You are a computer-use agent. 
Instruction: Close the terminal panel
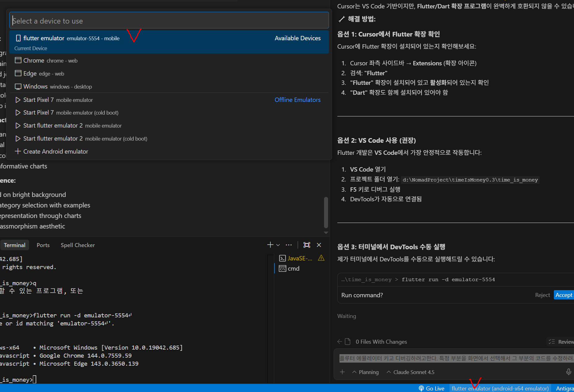pos(319,245)
